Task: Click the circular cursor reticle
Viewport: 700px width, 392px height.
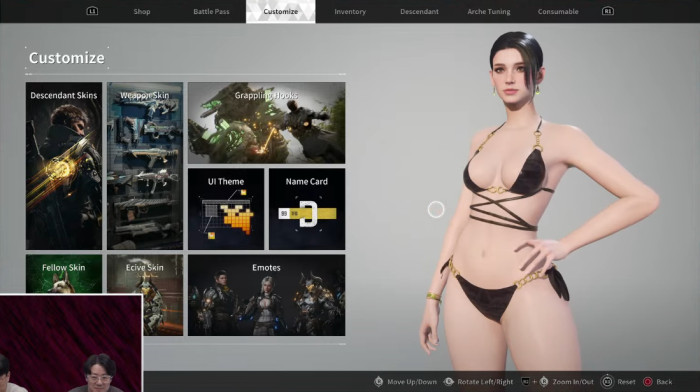Action: click(436, 209)
